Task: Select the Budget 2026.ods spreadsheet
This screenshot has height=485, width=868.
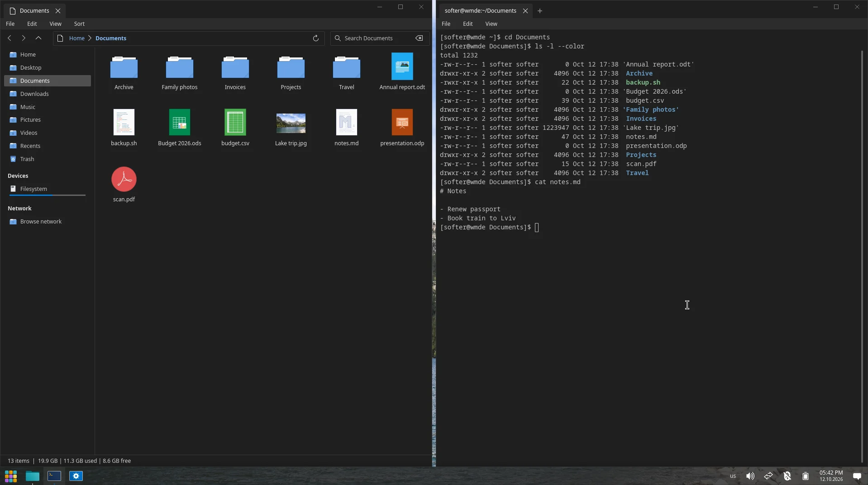Action: (x=180, y=122)
